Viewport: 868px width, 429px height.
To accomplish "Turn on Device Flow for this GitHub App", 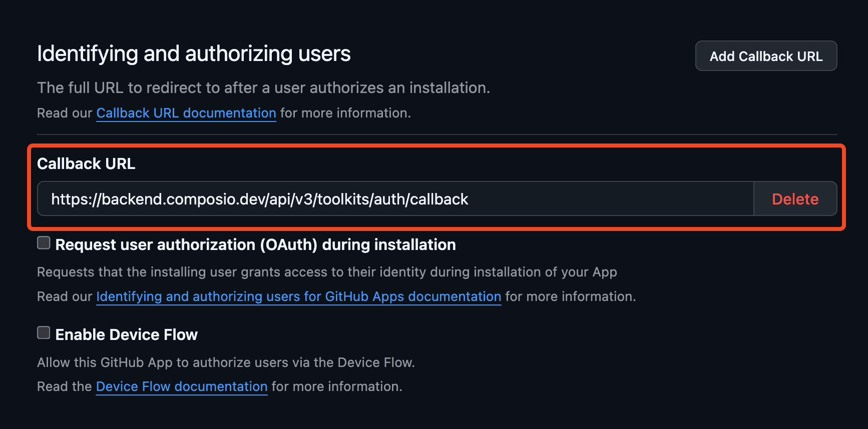I will [x=44, y=332].
